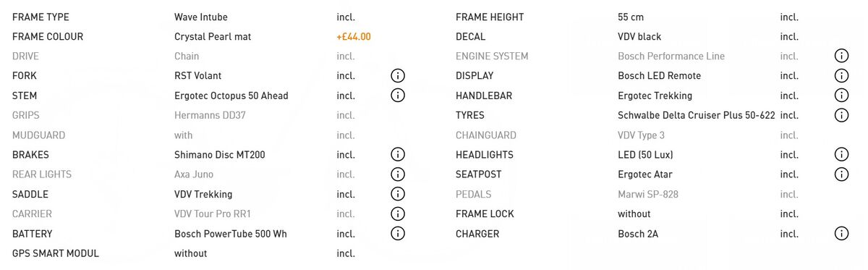The image size is (868, 270).
Task: Show info for VDV Tour Pro RR1 carrier
Action: point(397,214)
